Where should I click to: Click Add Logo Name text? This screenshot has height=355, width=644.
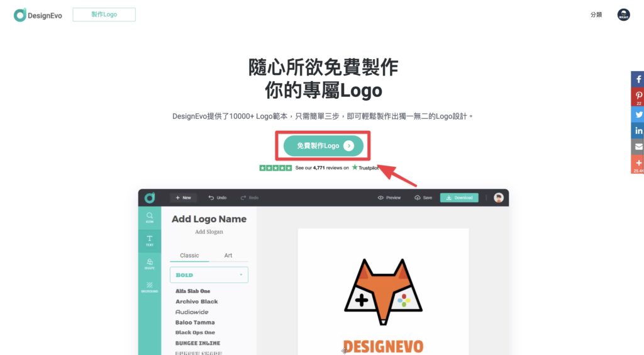(x=209, y=219)
